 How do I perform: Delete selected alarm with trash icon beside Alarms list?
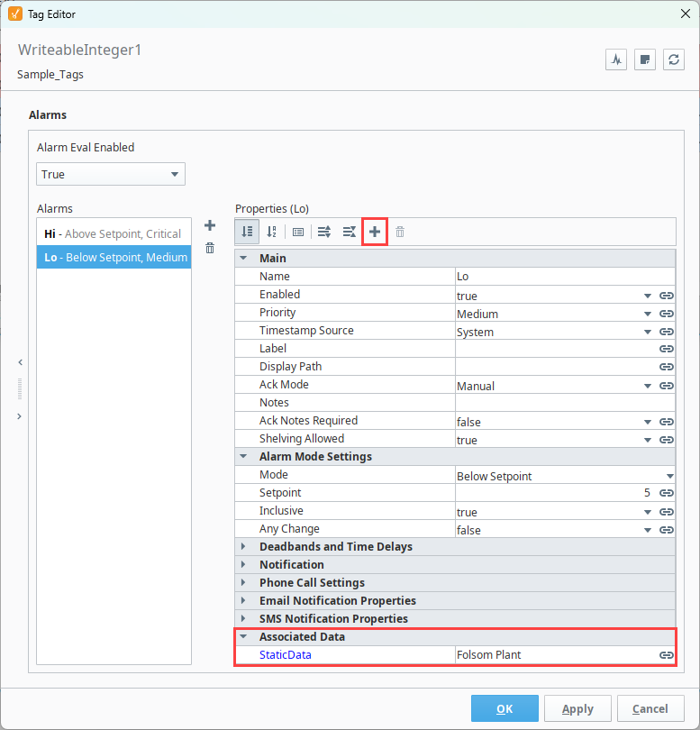(210, 248)
